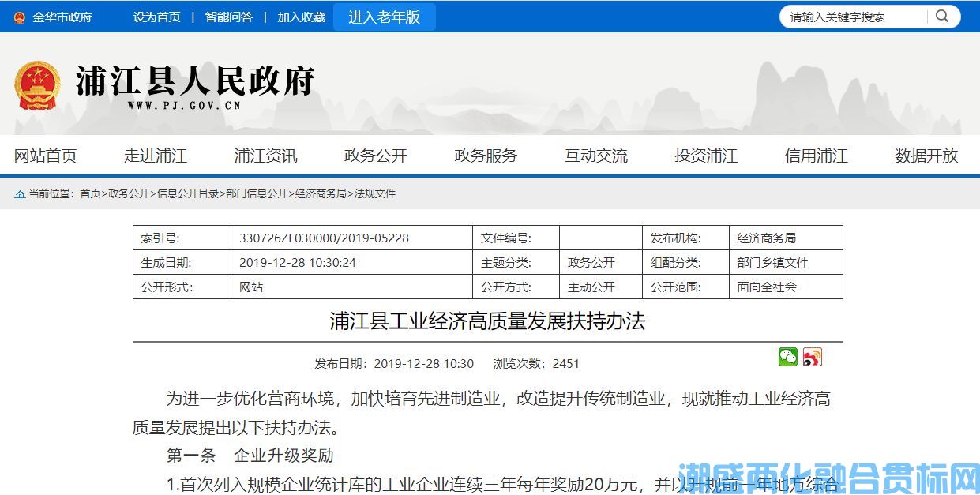Click 加入收藏 link
The image size is (980, 495).
coord(301,17)
